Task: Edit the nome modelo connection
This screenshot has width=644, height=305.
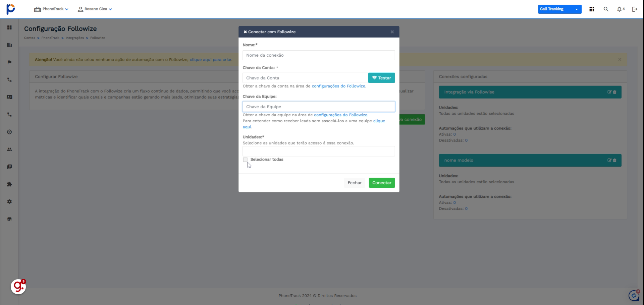Action: (609, 161)
